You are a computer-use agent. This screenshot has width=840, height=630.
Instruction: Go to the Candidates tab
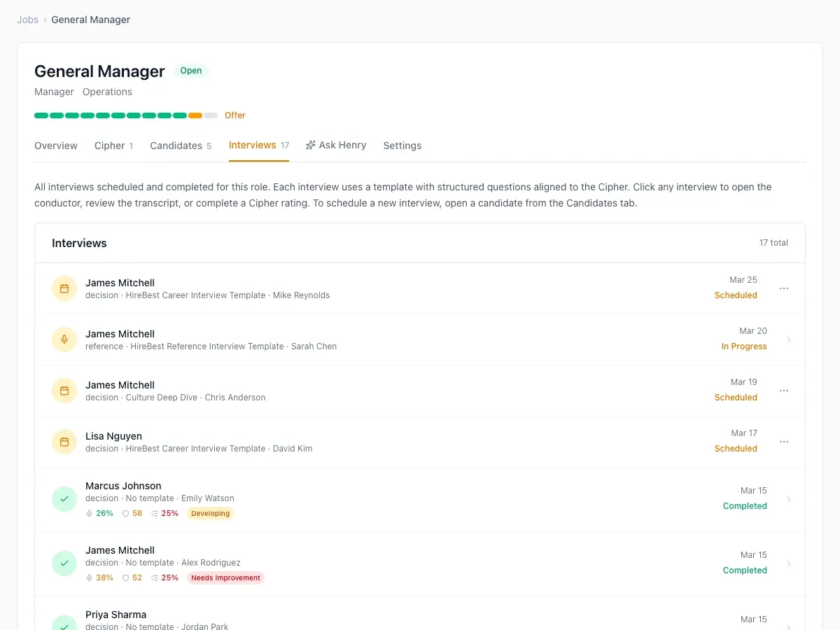181,146
